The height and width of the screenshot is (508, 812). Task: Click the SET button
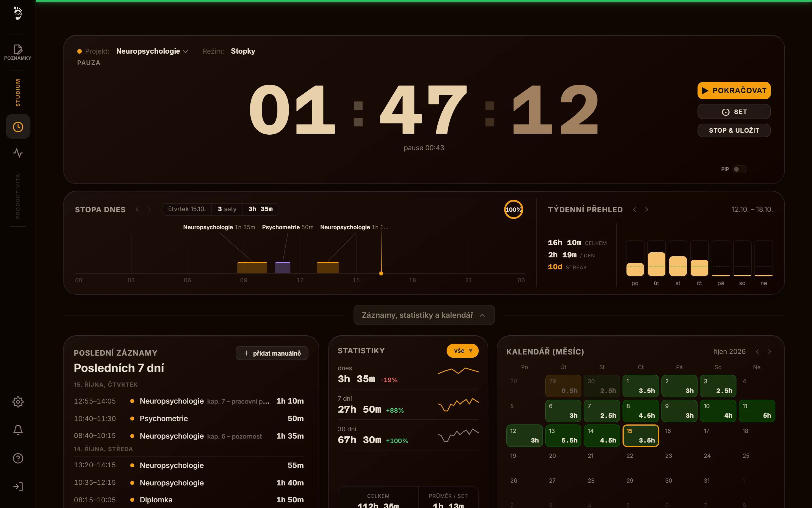point(734,111)
